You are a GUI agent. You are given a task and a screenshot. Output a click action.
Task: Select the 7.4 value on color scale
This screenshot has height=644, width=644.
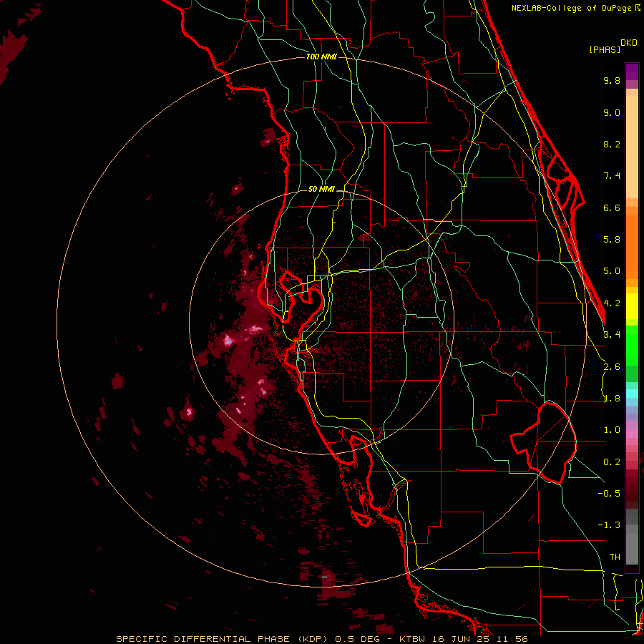pos(612,176)
